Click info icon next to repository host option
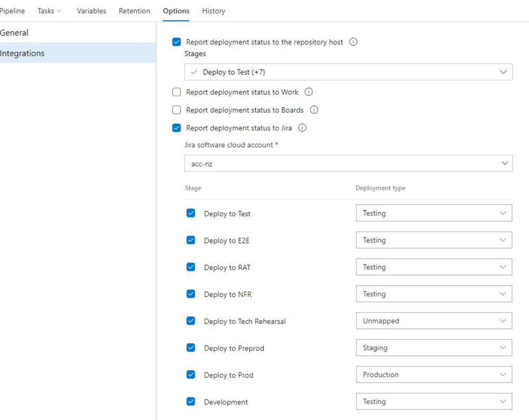Image resolution: width=529 pixels, height=420 pixels. 353,42
